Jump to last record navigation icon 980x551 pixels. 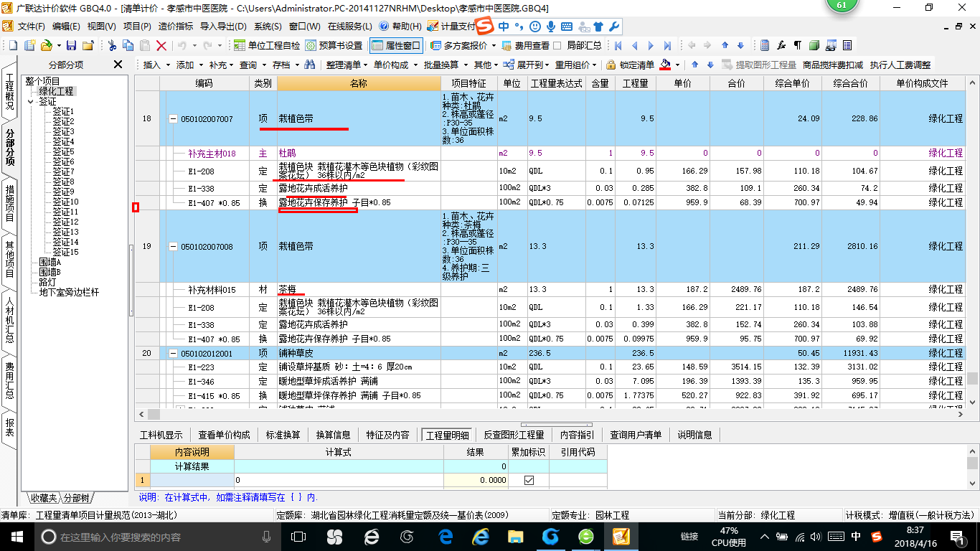(668, 45)
